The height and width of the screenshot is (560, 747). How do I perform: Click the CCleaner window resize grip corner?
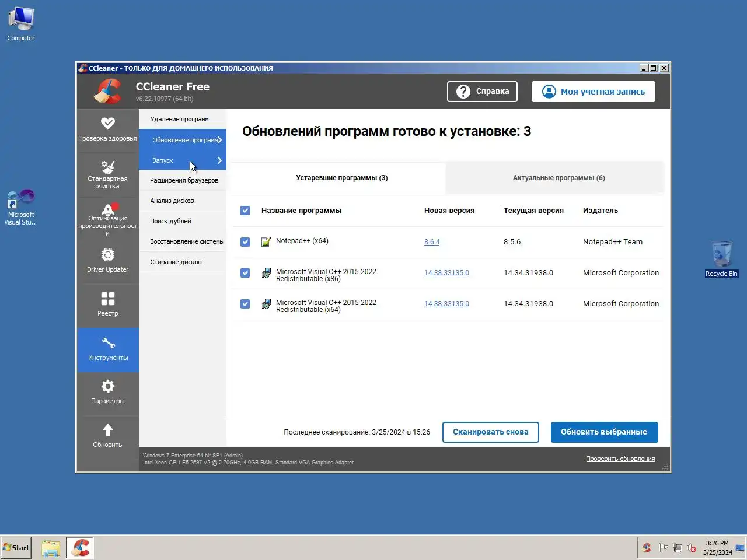tap(666, 467)
